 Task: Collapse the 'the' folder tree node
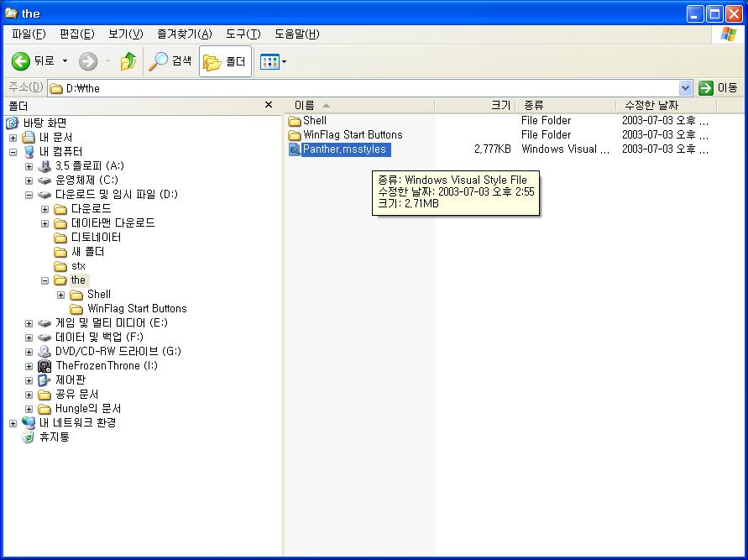(45, 281)
